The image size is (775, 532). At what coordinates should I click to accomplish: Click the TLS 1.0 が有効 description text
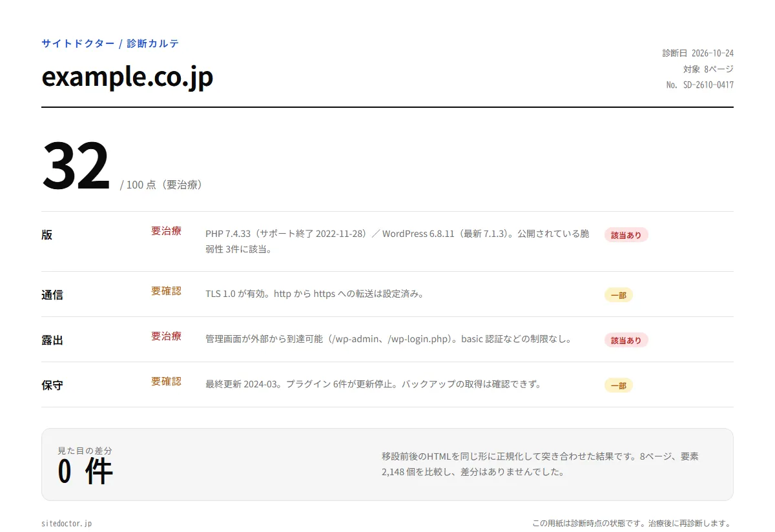coord(315,294)
